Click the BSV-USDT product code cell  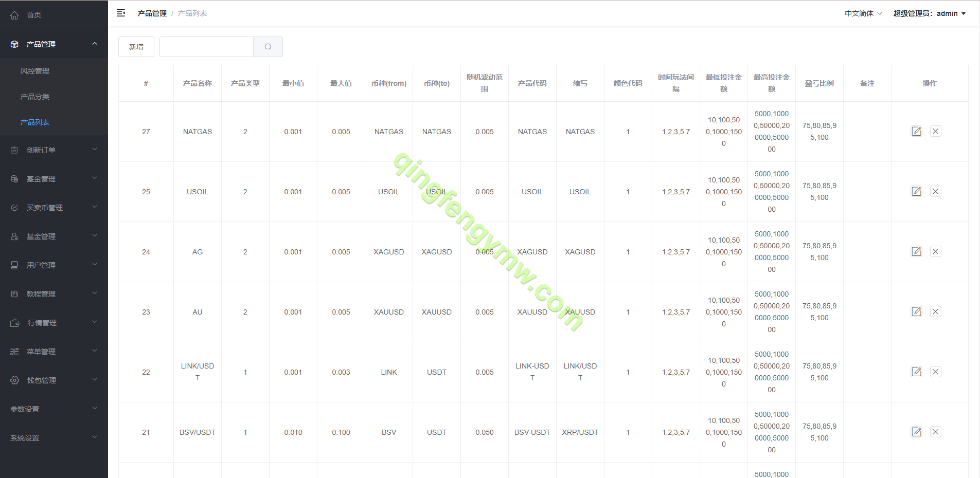(532, 432)
